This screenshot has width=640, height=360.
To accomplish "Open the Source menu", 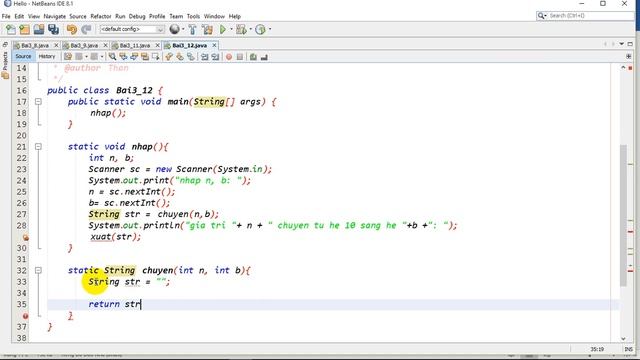I will [78, 16].
